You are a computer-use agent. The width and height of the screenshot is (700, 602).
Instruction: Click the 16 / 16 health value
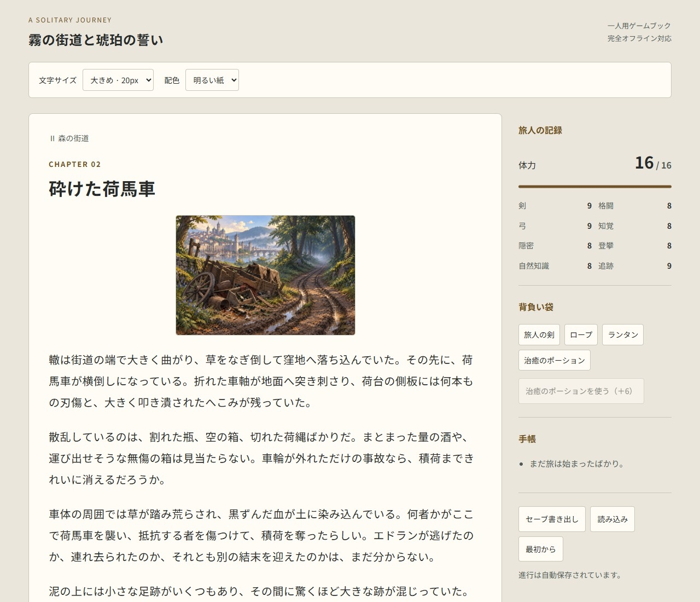[x=653, y=163]
